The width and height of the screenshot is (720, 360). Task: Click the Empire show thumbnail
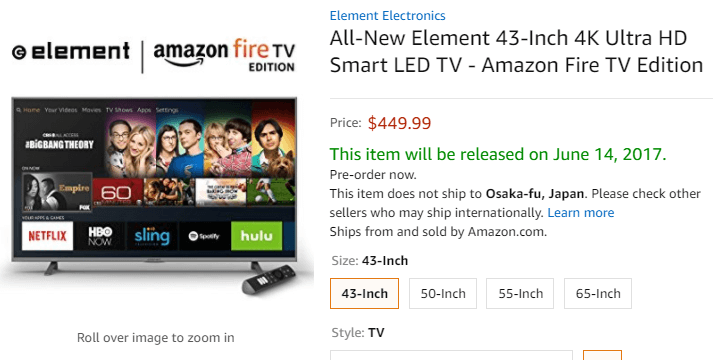(57, 192)
